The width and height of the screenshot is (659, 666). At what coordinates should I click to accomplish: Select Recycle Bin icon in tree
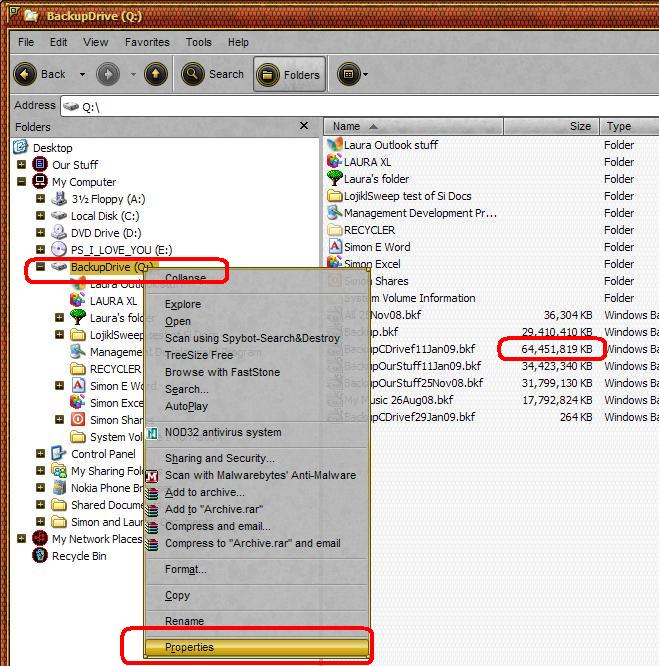tap(40, 556)
